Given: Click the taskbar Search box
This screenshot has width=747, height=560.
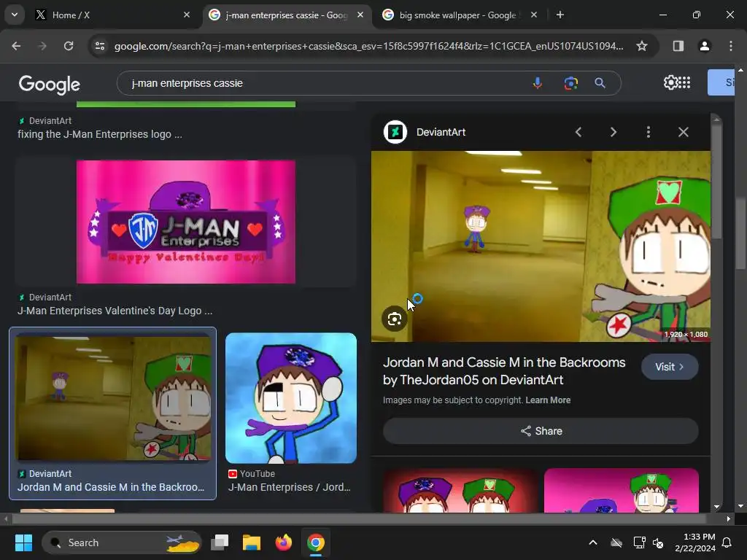Looking at the screenshot, I should pos(122,542).
